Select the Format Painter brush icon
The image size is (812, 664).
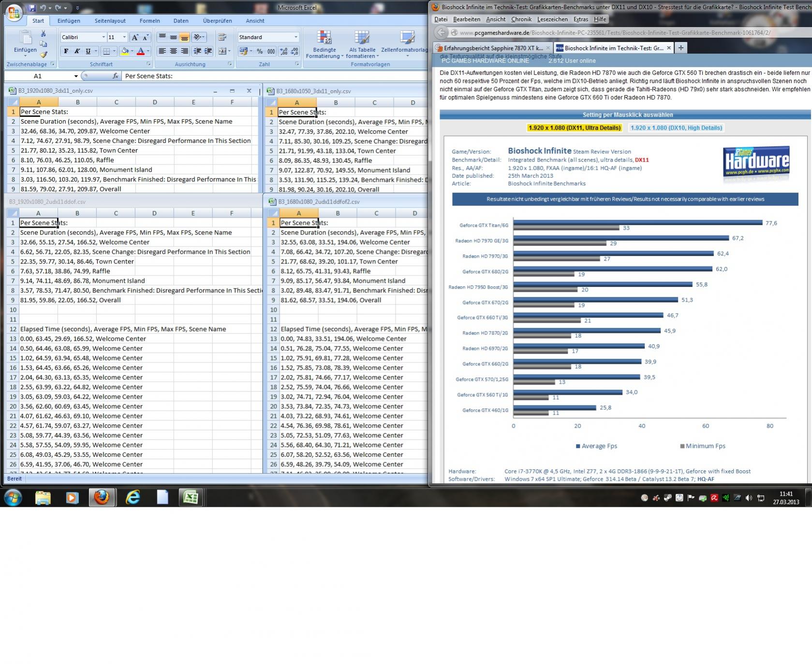click(x=43, y=55)
